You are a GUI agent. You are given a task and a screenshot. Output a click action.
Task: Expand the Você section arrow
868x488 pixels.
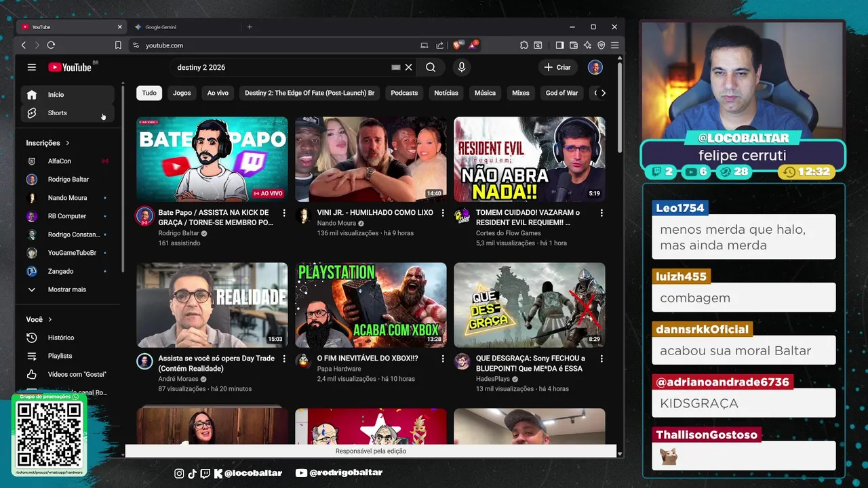tap(50, 319)
